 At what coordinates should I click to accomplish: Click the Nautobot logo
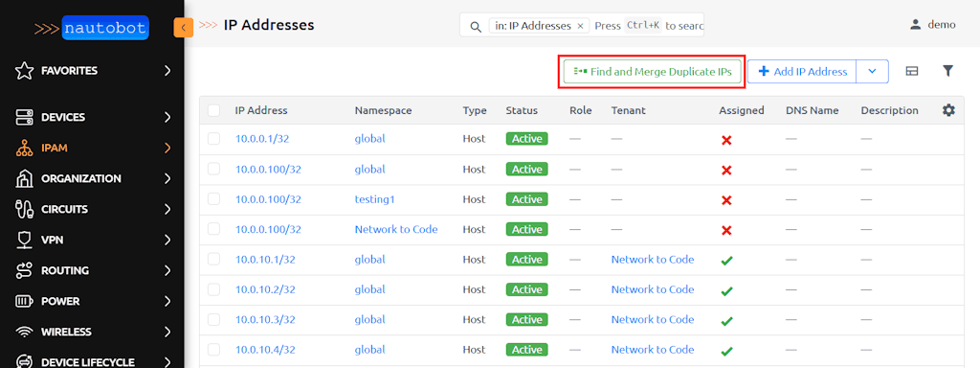(x=92, y=28)
